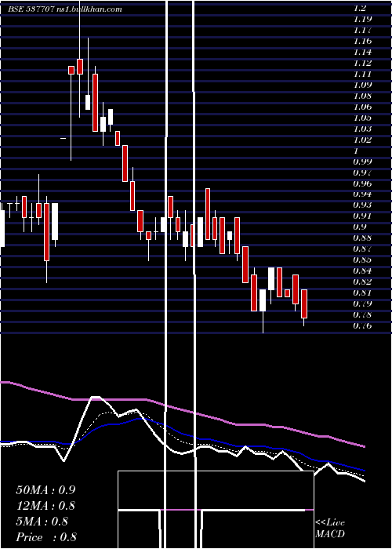Screen dimensions: 392x549
Task: Click the 0.76 price axis value
Action: click(362, 326)
